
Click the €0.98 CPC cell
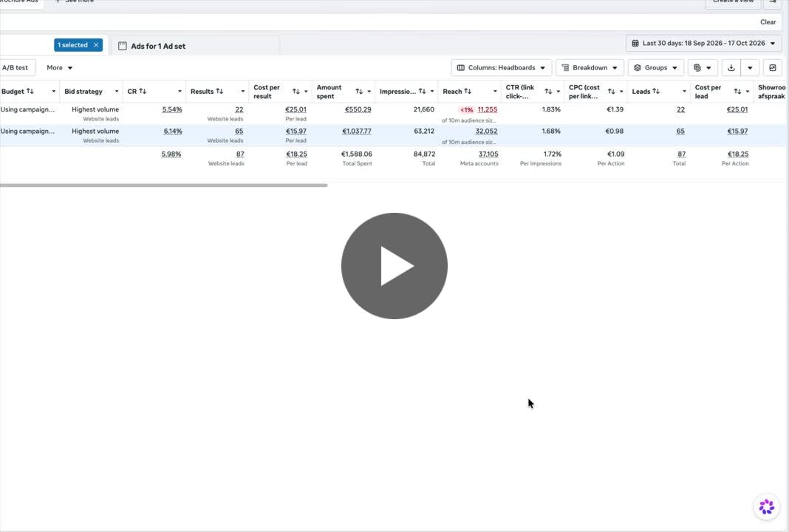[615, 131]
